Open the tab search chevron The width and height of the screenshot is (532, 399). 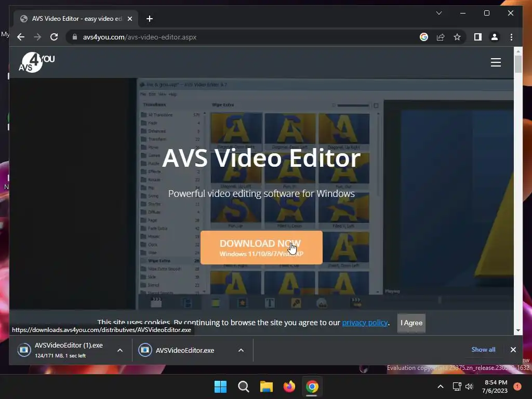(x=438, y=13)
